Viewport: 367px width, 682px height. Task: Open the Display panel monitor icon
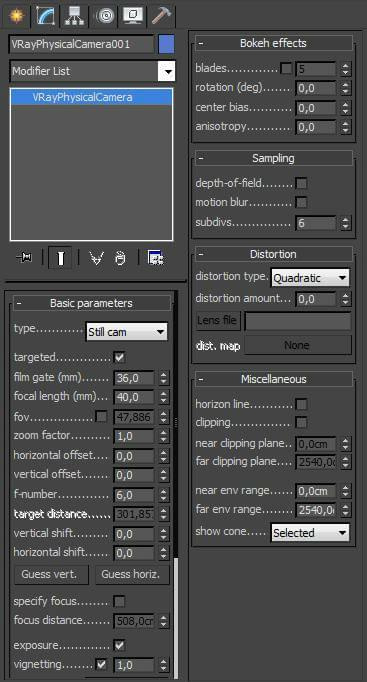[133, 16]
